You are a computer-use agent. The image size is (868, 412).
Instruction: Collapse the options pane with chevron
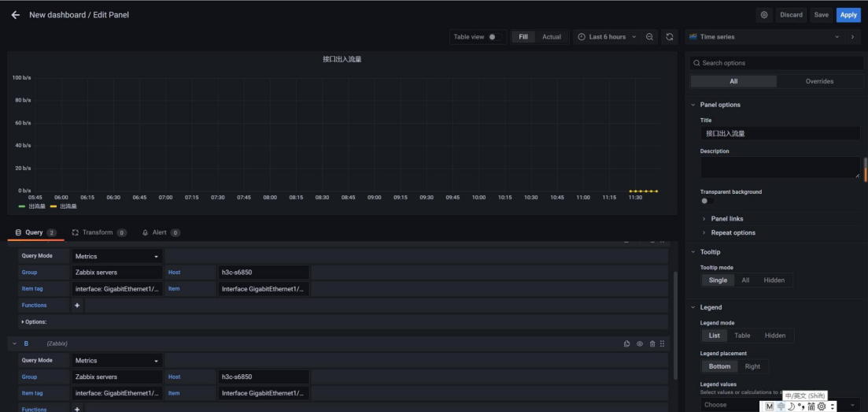coord(852,36)
